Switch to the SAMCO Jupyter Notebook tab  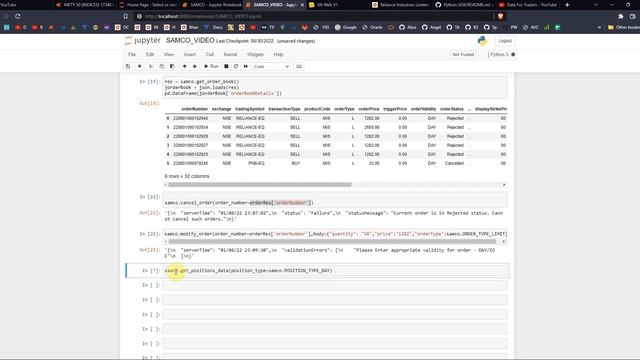coord(212,5)
